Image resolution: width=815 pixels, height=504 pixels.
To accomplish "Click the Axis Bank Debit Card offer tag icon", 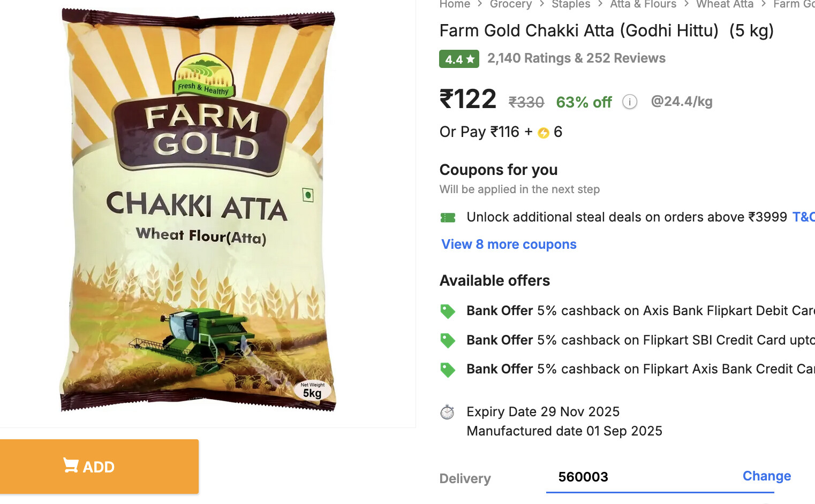I will click(x=448, y=311).
